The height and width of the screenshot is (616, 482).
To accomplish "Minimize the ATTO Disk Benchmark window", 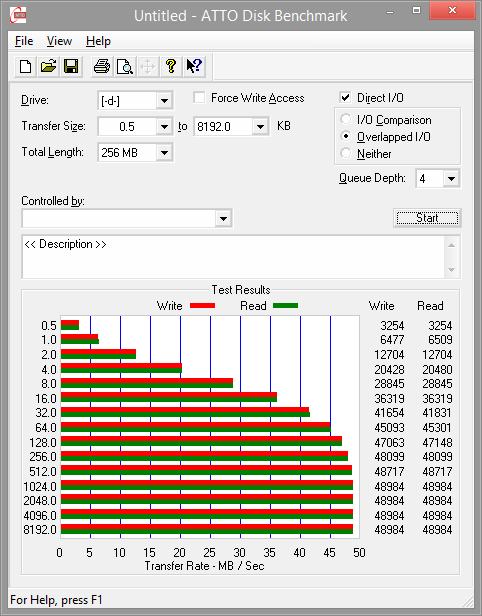I will 390,12.
